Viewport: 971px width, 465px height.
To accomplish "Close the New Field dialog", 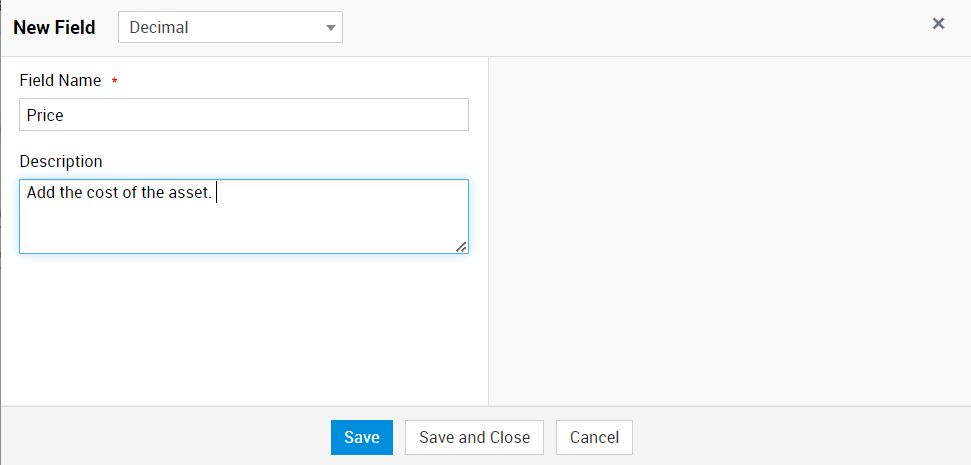I will tap(938, 24).
